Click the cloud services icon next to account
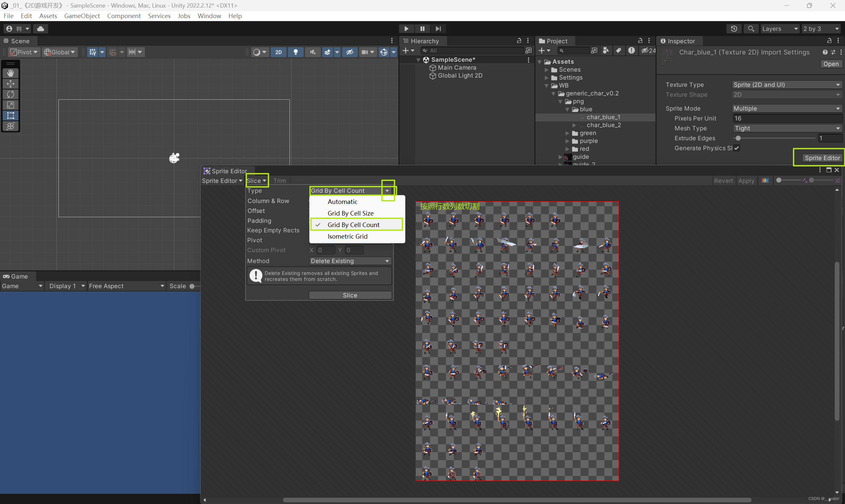 click(40, 28)
